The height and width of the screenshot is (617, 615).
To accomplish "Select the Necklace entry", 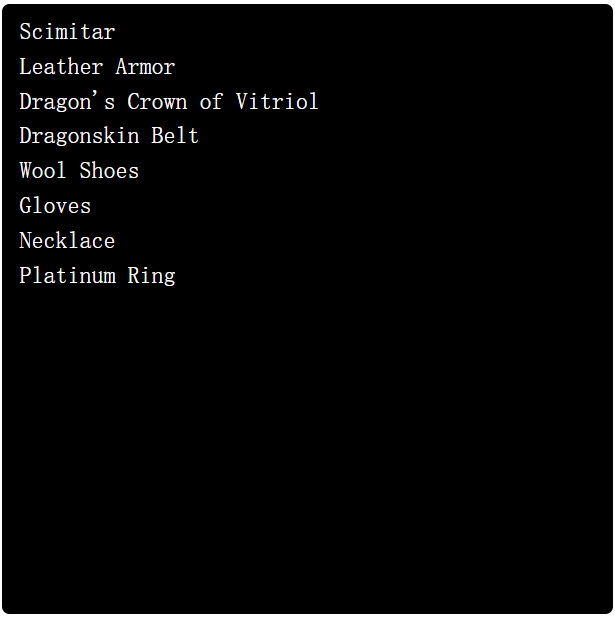I will [x=67, y=240].
